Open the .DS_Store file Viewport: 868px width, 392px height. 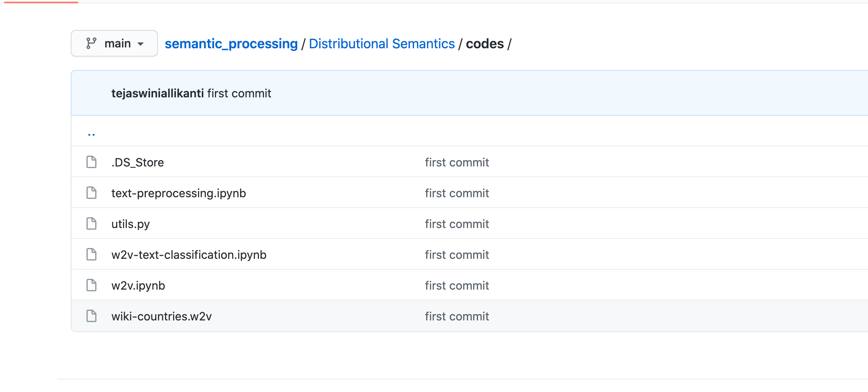(138, 162)
